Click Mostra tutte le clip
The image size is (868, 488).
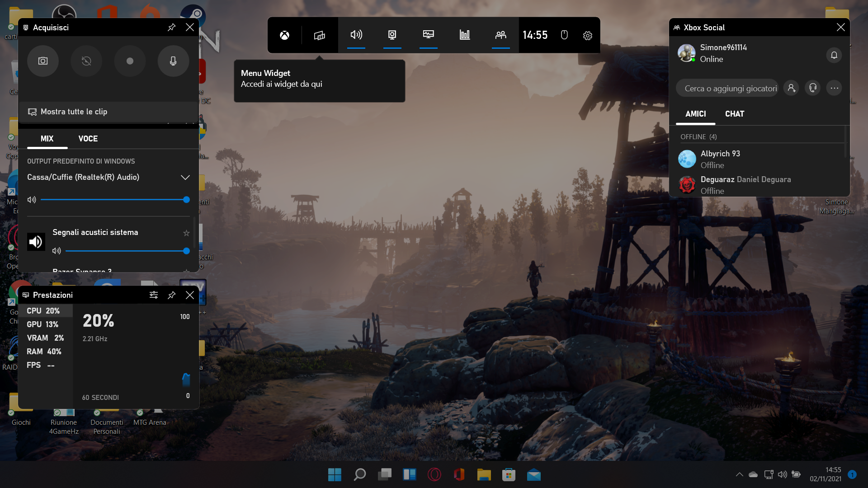point(108,112)
